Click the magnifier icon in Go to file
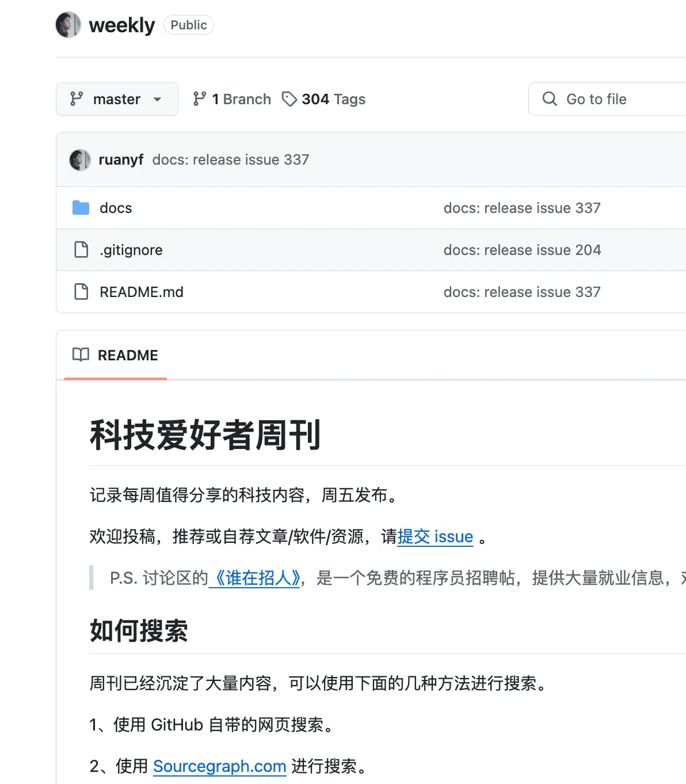Viewport: 686px width, 784px height. [550, 99]
